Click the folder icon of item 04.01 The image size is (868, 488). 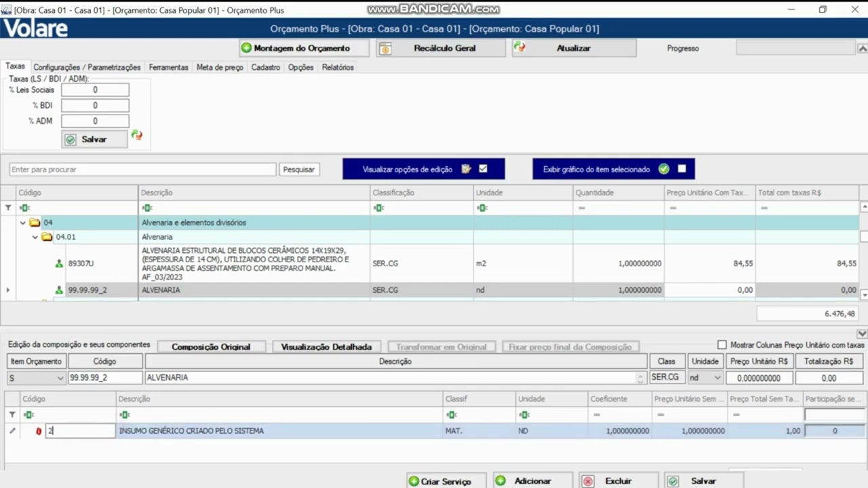coord(47,237)
